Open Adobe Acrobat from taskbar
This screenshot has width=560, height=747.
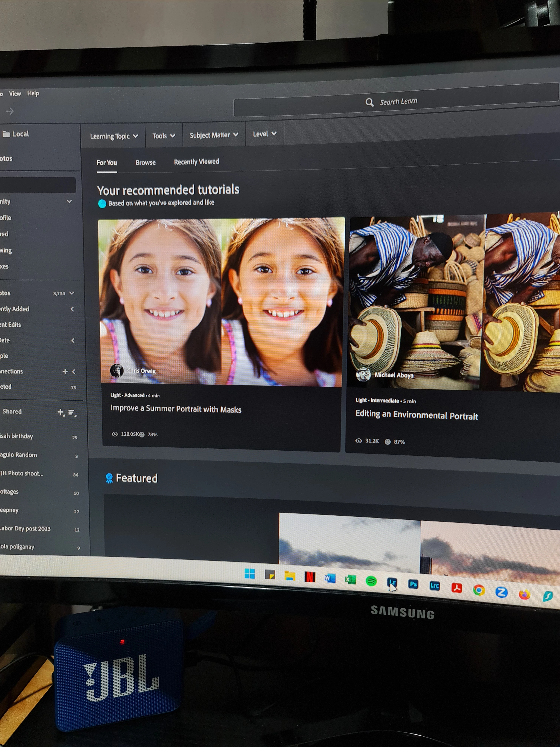tap(456, 588)
